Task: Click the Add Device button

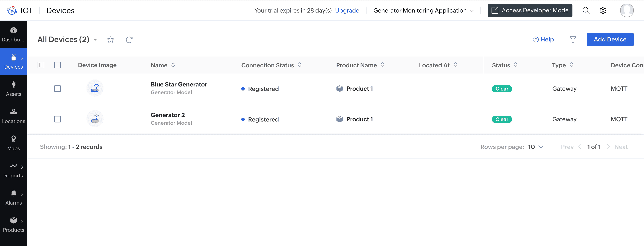Action: point(610,40)
